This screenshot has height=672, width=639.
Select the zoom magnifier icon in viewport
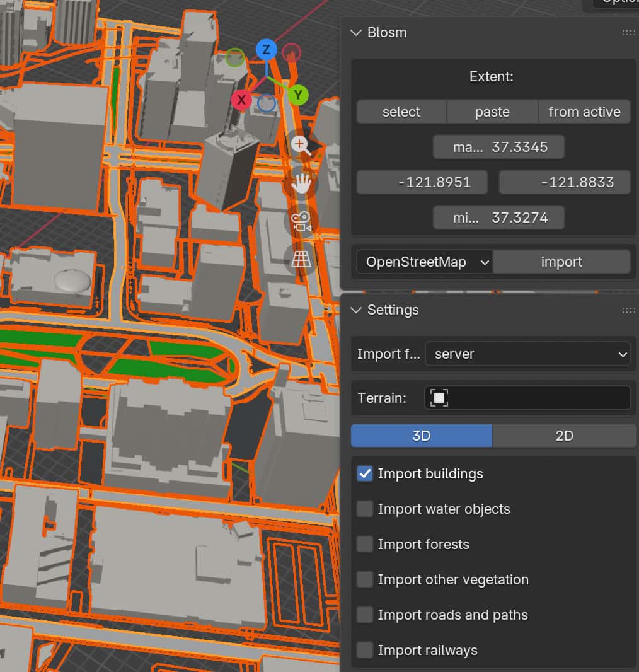pyautogui.click(x=301, y=144)
